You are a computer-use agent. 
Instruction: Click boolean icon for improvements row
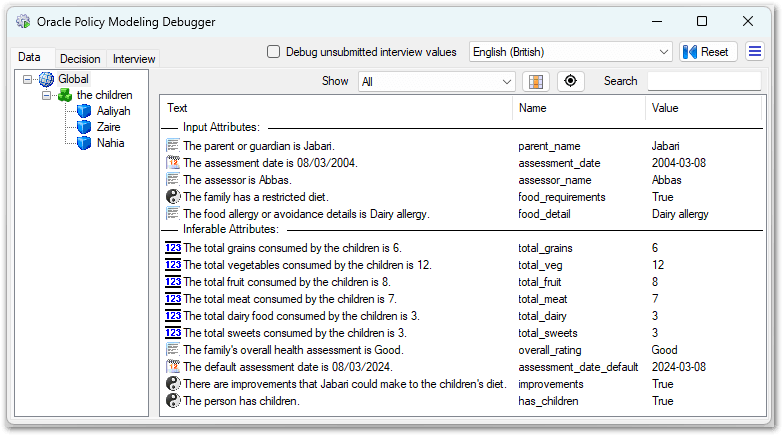click(x=173, y=384)
